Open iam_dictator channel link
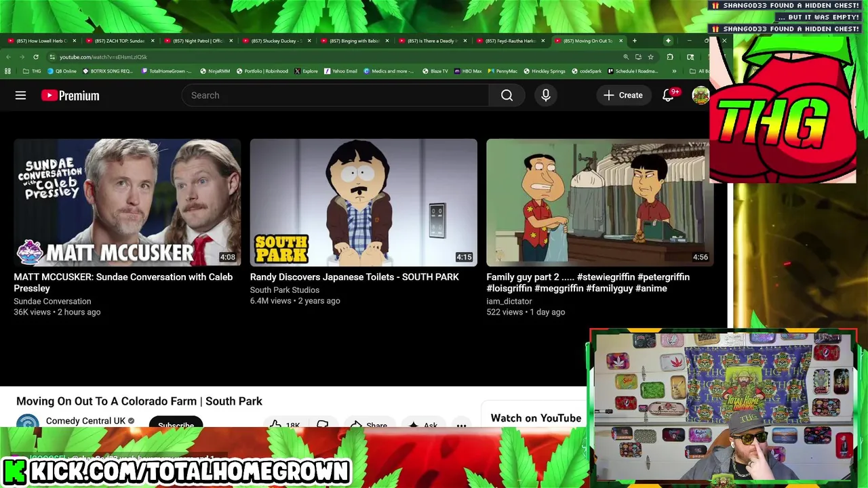 509,301
